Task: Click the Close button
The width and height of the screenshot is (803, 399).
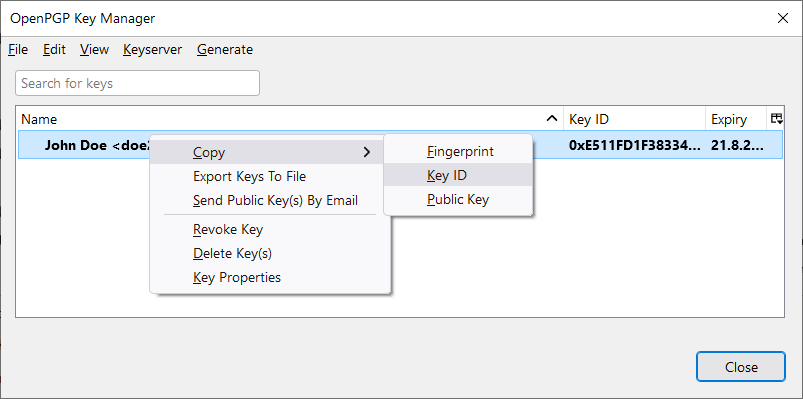Action: [741, 367]
